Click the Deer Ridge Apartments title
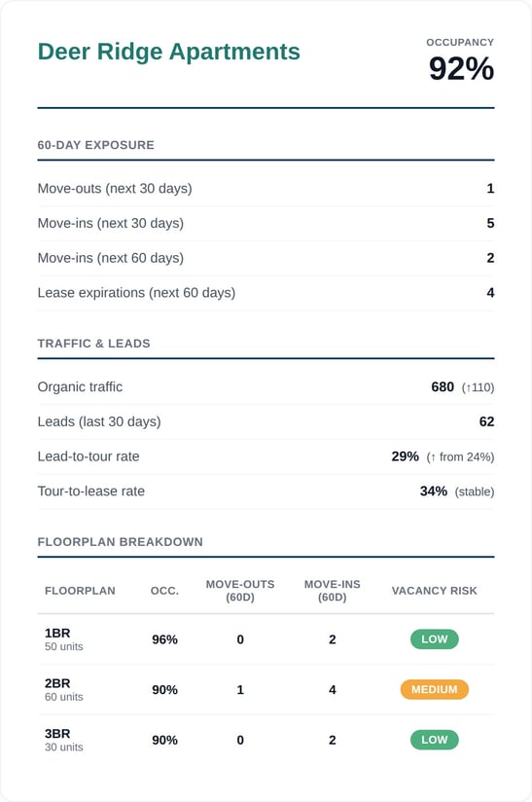 (168, 52)
